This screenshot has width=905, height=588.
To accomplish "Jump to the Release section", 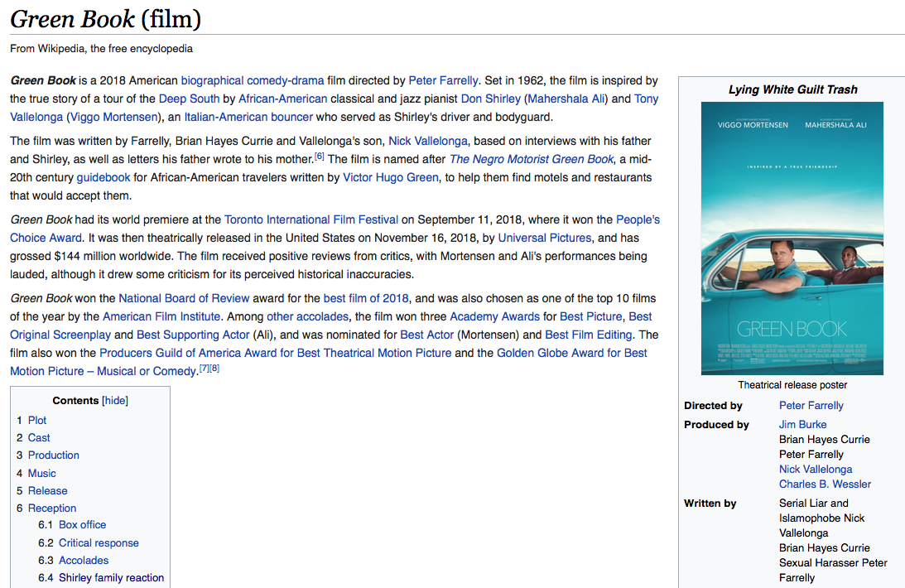I will [x=47, y=490].
